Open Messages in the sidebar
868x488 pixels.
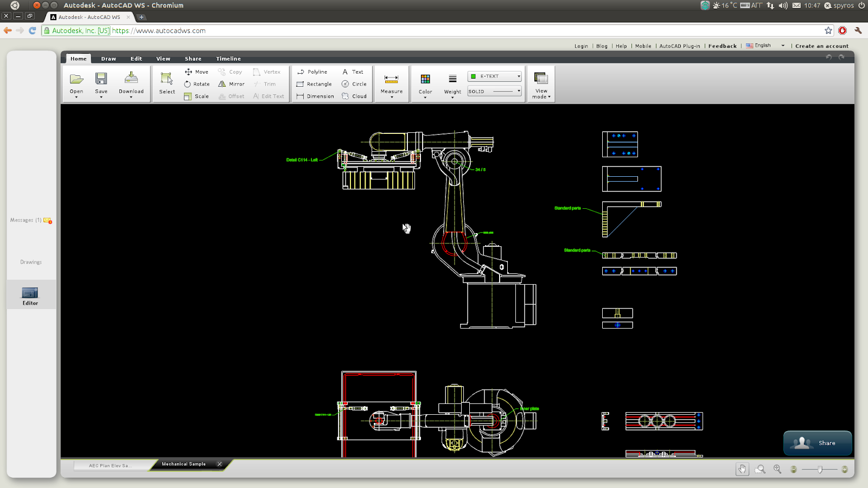pyautogui.click(x=31, y=220)
